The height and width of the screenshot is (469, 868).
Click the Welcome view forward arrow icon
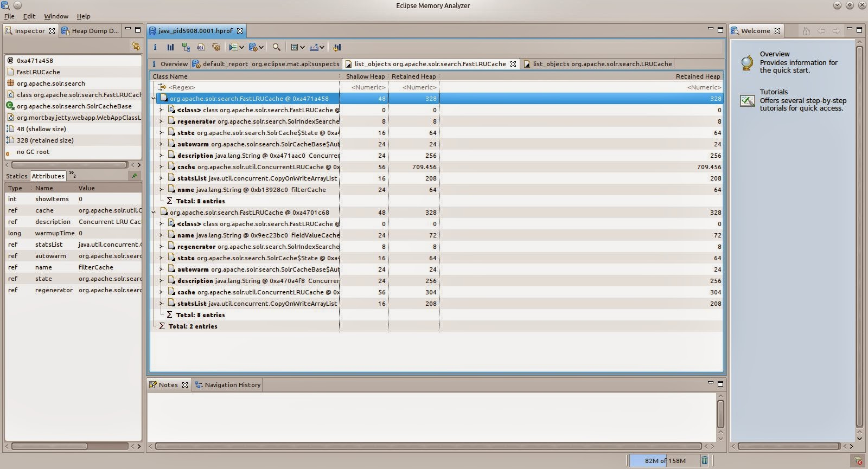pos(836,31)
